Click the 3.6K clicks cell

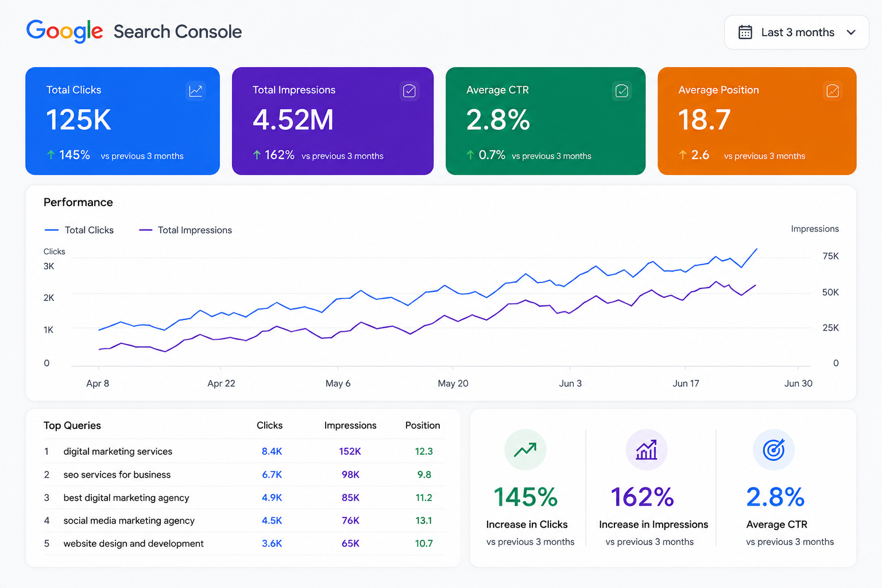[272, 544]
